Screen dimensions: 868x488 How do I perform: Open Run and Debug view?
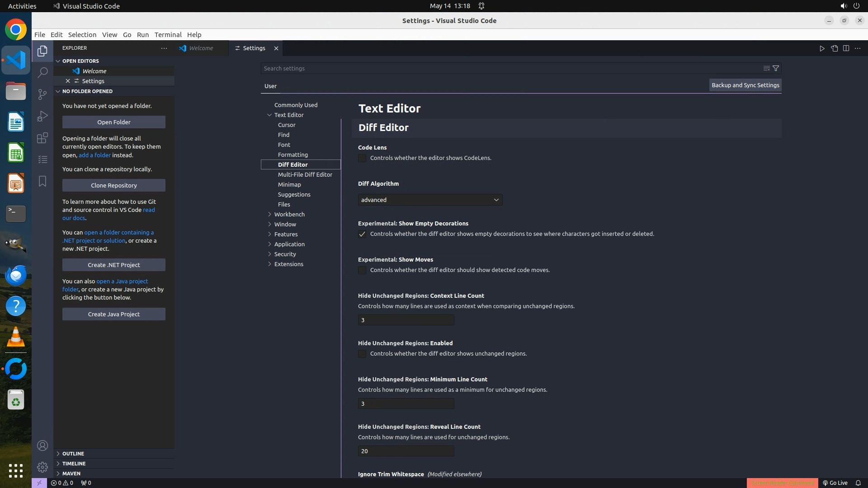(42, 116)
